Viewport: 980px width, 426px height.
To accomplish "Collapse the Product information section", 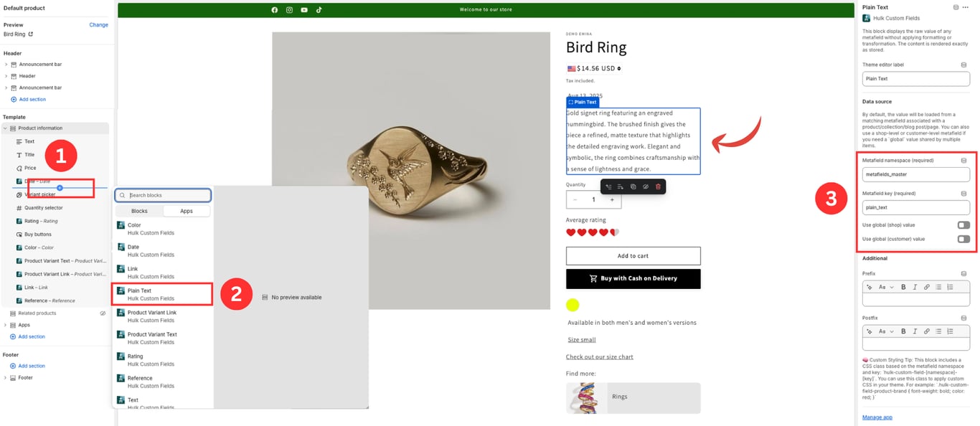I will pos(6,128).
